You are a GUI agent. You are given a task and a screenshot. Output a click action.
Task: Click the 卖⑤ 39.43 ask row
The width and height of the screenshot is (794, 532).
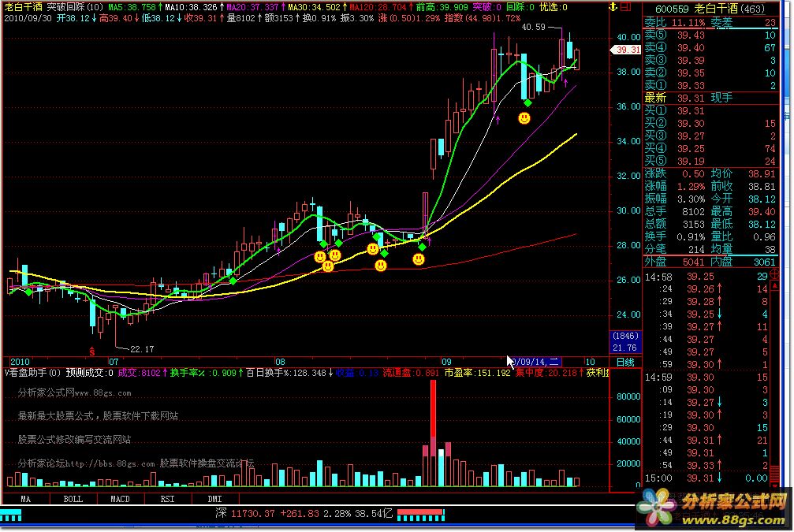coord(710,35)
